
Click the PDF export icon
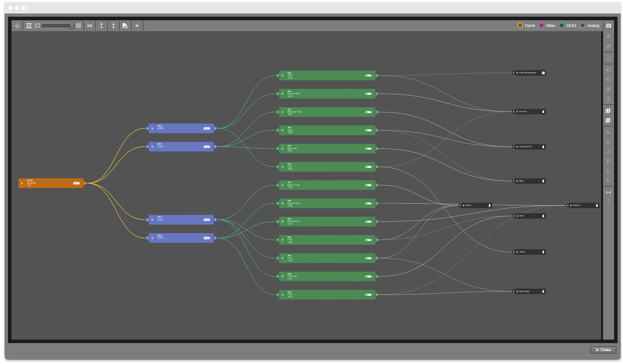[x=125, y=26]
